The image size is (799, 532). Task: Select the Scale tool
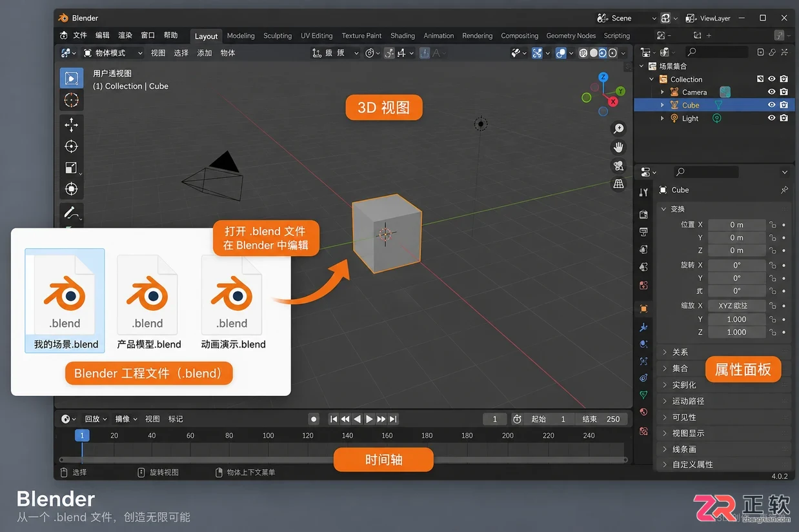72,168
